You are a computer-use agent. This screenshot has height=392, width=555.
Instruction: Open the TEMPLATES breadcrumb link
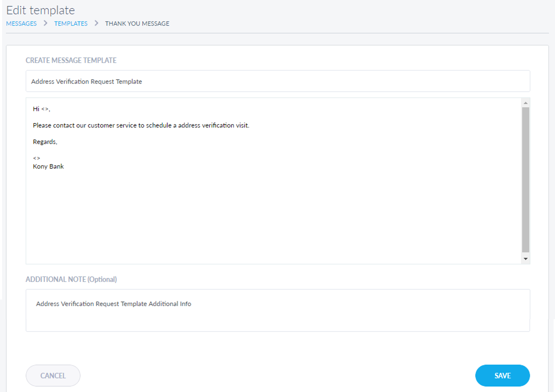(x=71, y=23)
